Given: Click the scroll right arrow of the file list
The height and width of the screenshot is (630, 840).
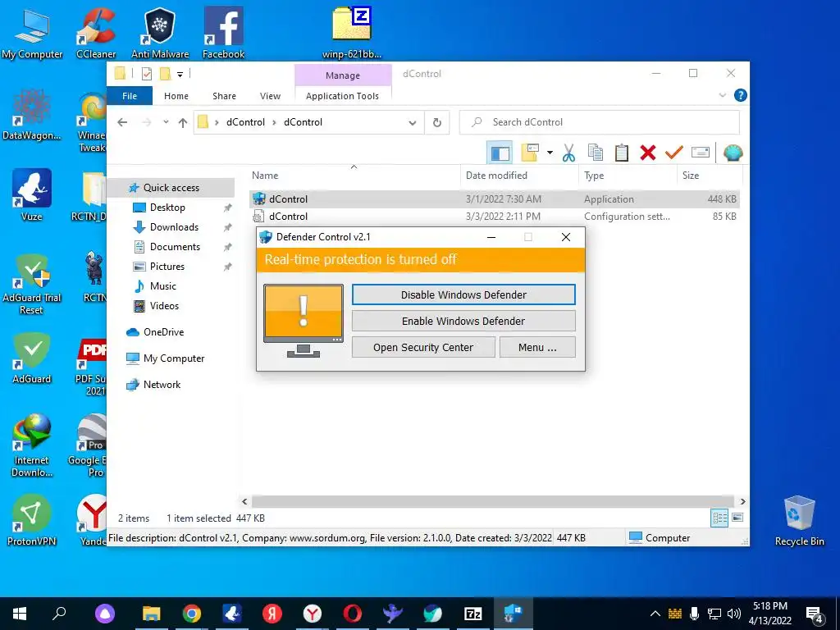Looking at the screenshot, I should 742,501.
